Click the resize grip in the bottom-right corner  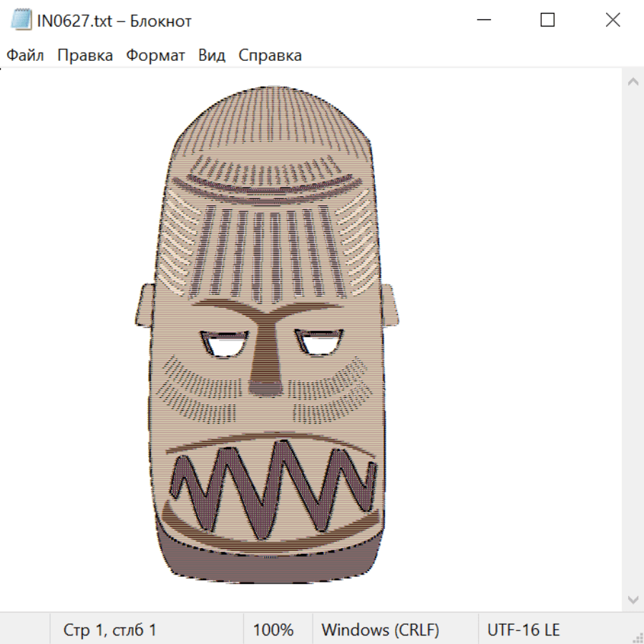pos(638,638)
